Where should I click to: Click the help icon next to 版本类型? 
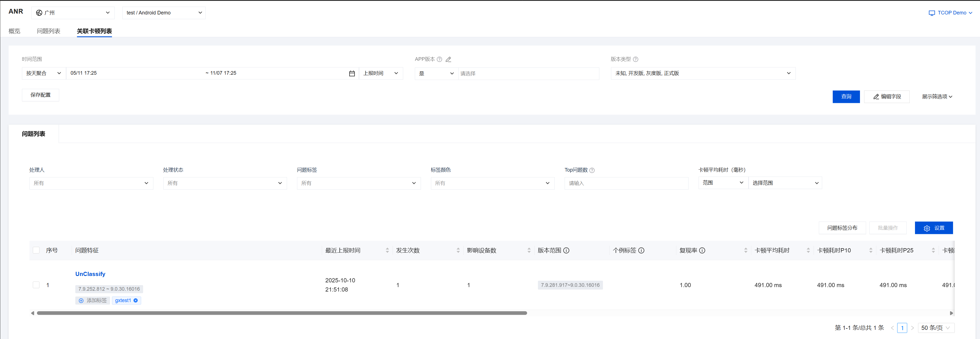(635, 59)
